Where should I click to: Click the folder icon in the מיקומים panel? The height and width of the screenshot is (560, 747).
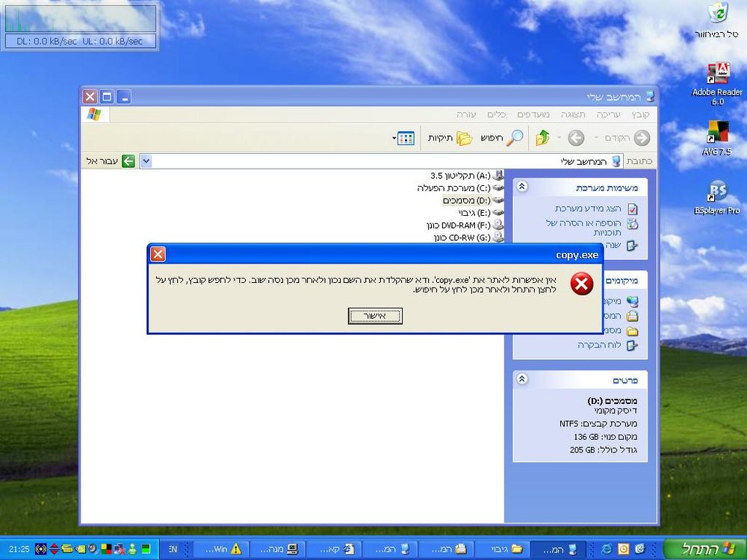click(x=632, y=331)
